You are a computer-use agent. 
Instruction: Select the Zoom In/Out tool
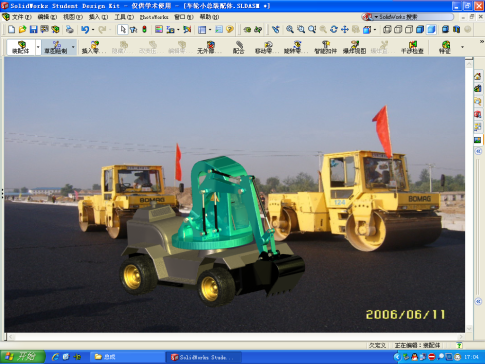(x=312, y=30)
